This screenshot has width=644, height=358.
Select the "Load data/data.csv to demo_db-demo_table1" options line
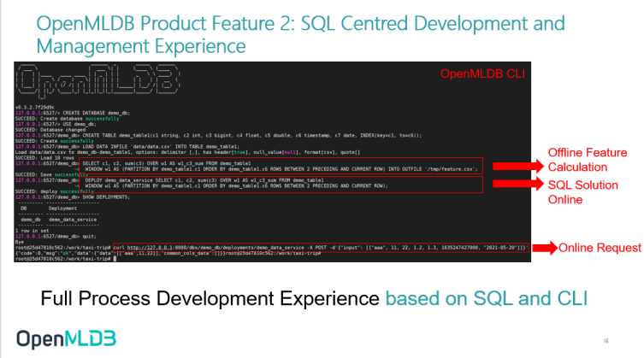187,152
